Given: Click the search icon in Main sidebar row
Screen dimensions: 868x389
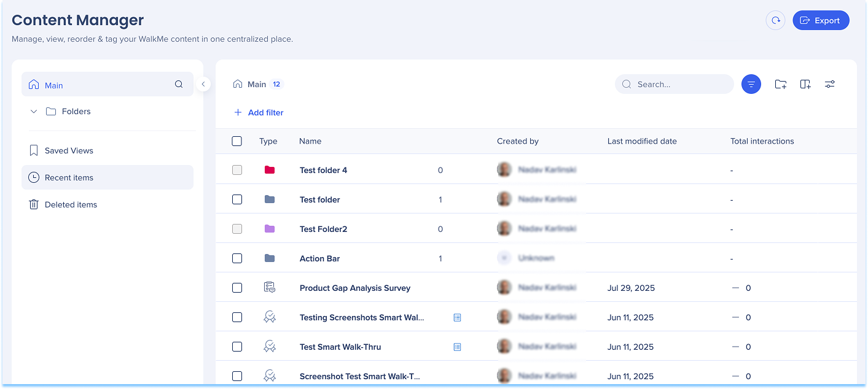Looking at the screenshot, I should [179, 85].
